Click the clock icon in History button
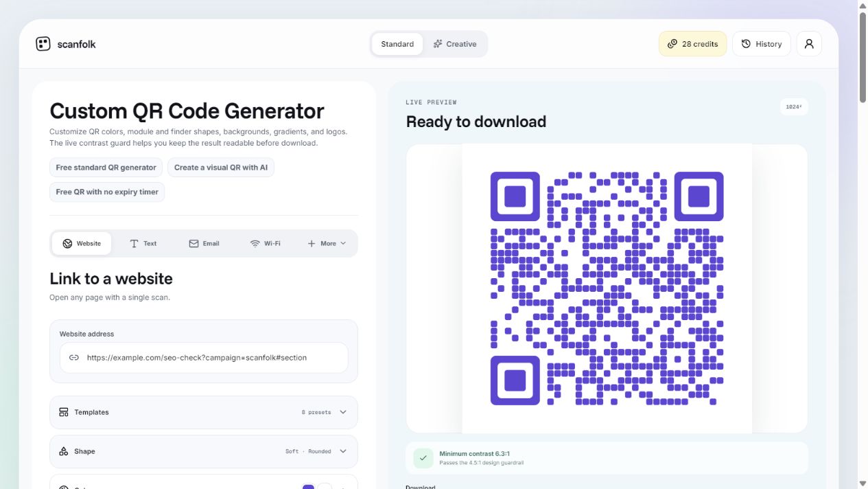The height and width of the screenshot is (489, 868). (747, 44)
